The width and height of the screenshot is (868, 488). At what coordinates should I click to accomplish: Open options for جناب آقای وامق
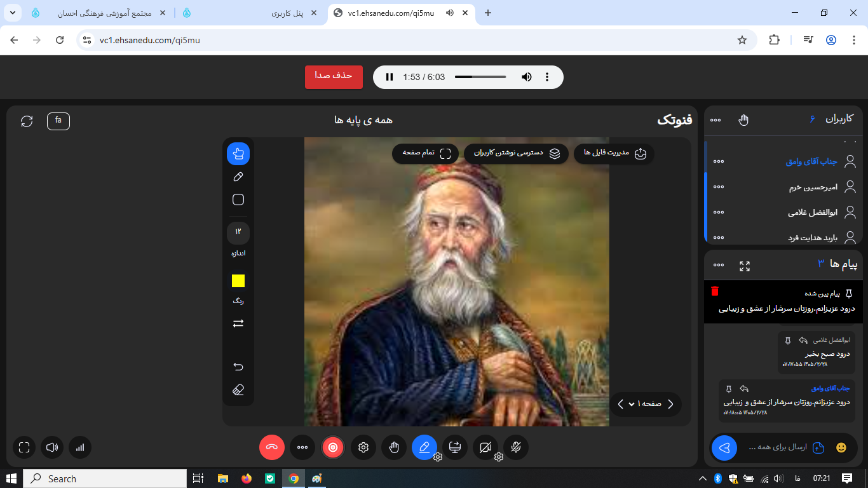pos(719,161)
